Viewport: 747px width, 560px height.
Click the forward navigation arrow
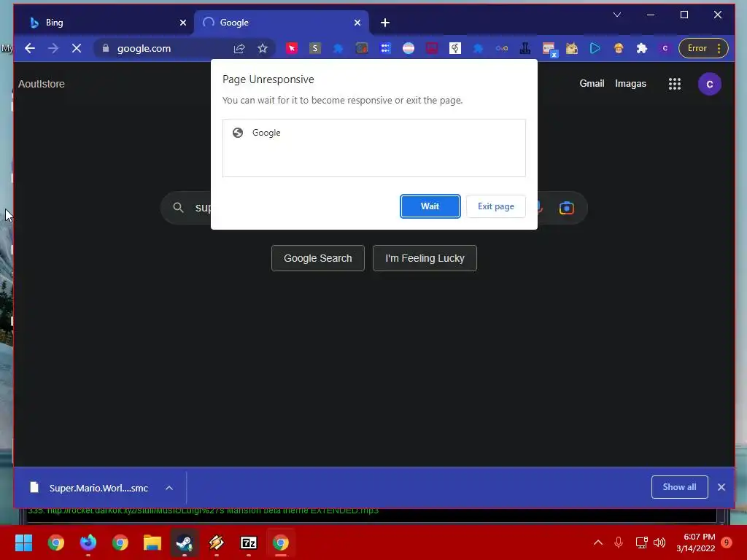coord(53,48)
